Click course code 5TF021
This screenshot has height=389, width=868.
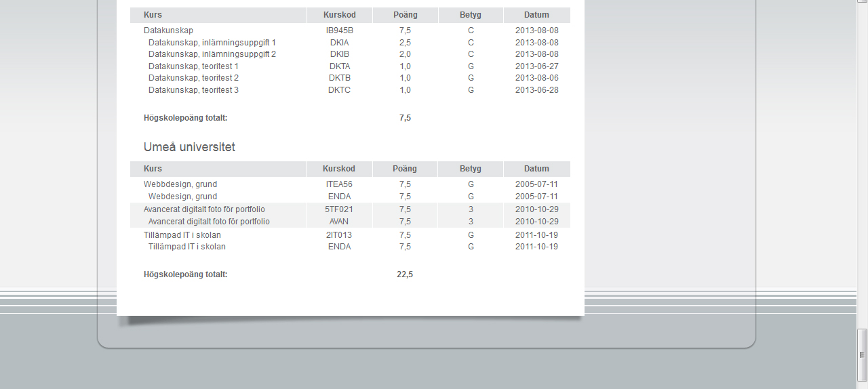pyautogui.click(x=339, y=209)
